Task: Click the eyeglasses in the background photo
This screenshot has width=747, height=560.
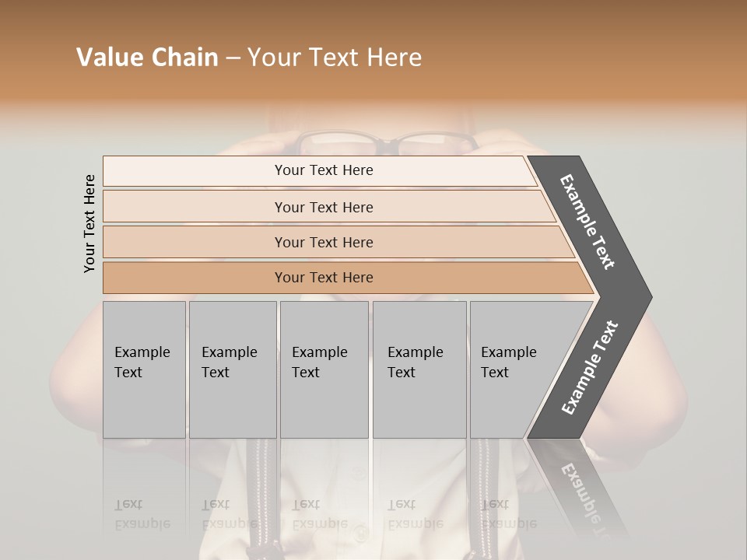Action: point(387,143)
